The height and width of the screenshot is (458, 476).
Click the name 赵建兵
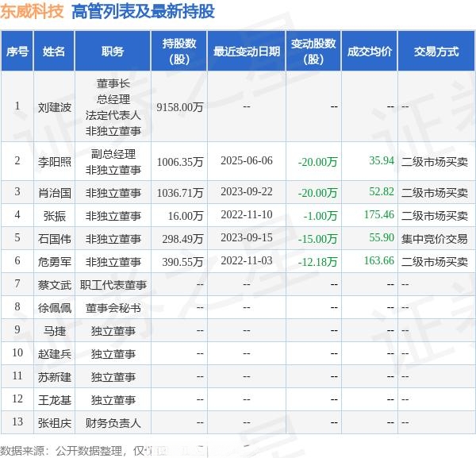click(x=55, y=354)
